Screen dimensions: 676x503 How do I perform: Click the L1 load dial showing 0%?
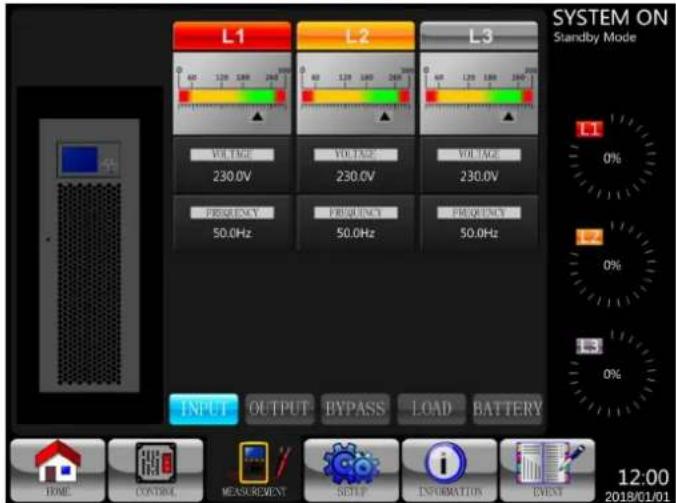[613, 157]
